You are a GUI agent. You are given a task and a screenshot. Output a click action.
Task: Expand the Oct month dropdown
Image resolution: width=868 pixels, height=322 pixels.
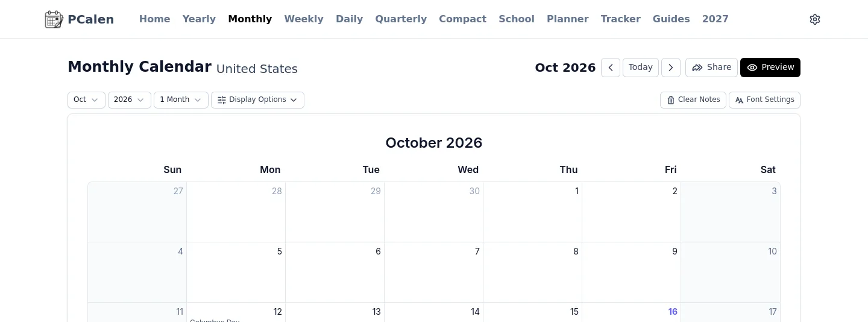click(86, 100)
